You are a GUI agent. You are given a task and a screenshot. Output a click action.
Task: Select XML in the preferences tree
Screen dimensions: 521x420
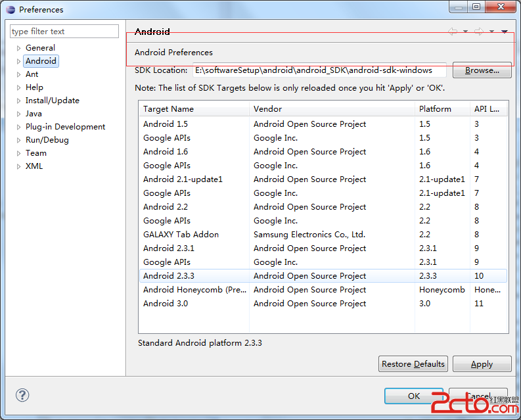tap(34, 166)
